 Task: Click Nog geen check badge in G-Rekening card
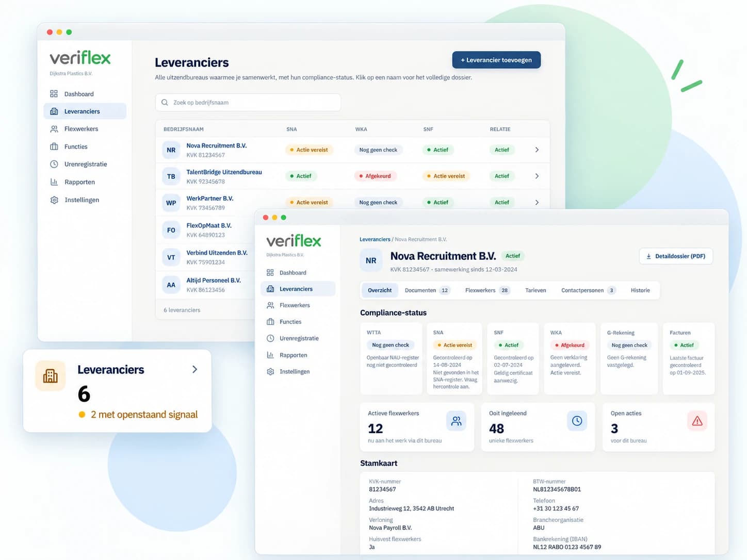[629, 345]
